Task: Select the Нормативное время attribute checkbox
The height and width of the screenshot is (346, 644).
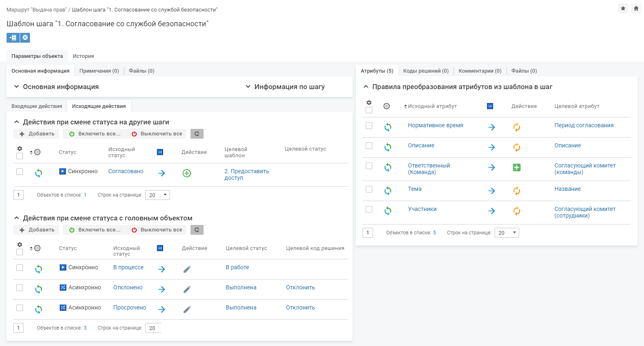Action: [x=369, y=126]
